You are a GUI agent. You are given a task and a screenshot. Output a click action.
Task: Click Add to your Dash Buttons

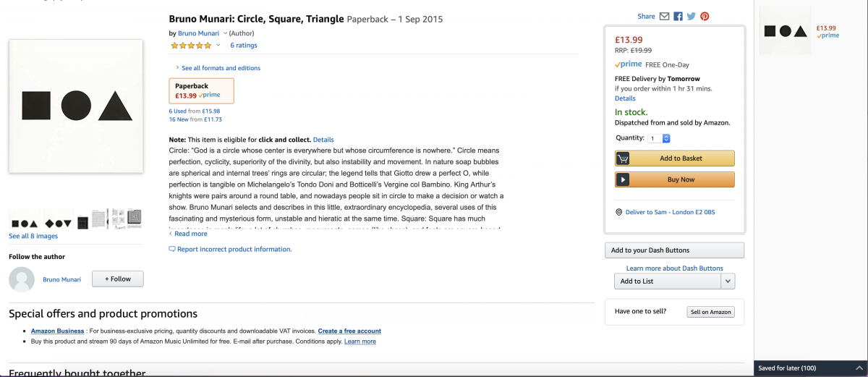674,250
